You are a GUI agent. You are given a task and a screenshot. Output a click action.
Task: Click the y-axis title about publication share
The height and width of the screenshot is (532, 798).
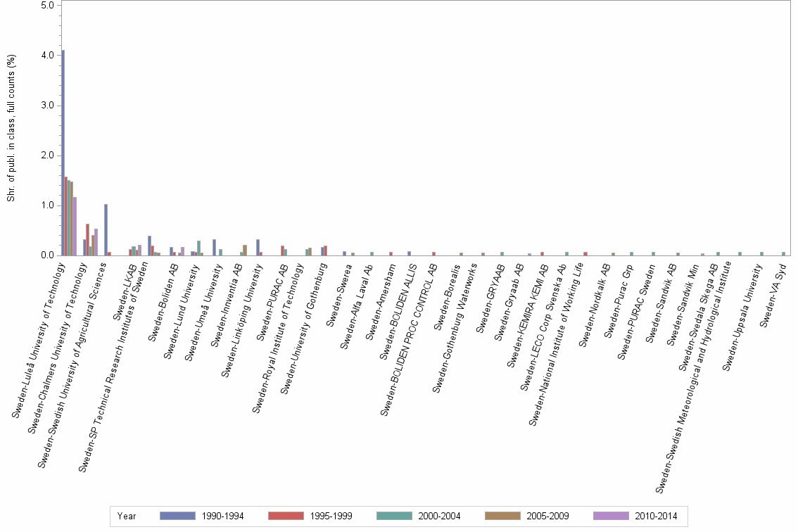[x=11, y=129]
